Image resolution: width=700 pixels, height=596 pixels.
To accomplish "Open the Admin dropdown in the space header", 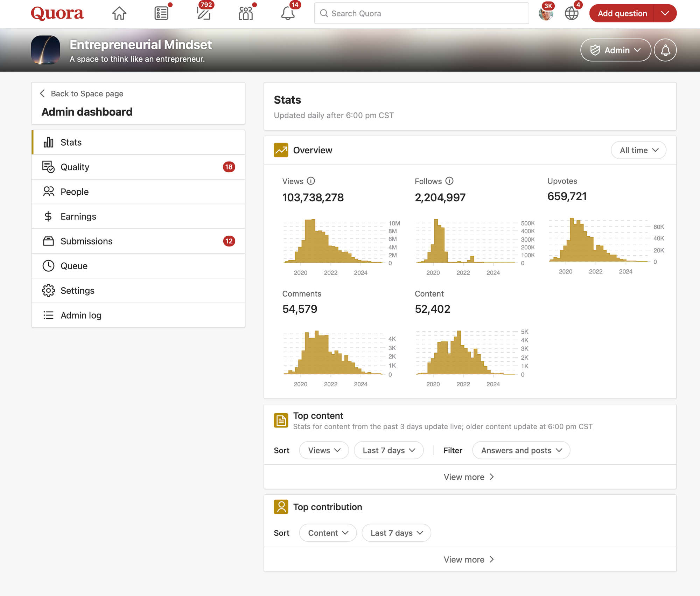I will click(616, 50).
